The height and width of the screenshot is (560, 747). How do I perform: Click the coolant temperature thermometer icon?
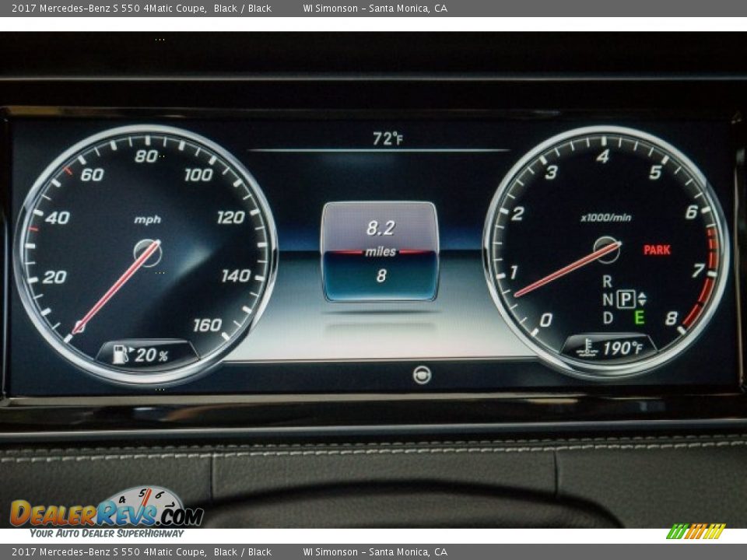point(587,348)
